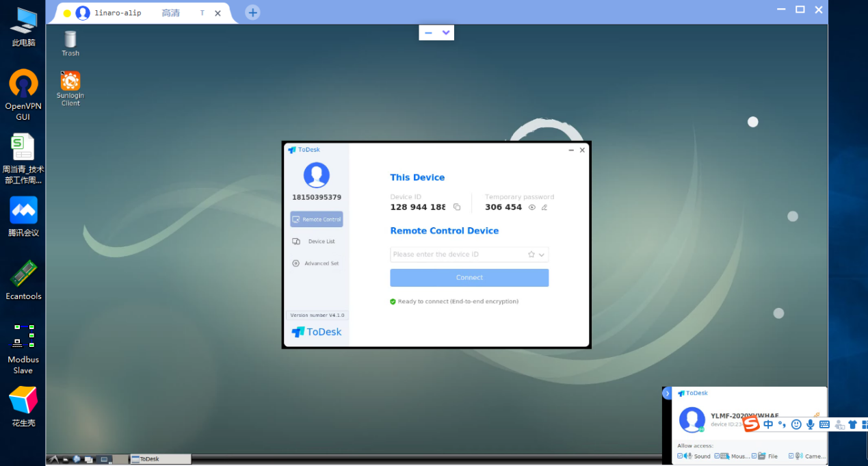Click the stacked windows icon in the remote taskbar
The height and width of the screenshot is (466, 868).
click(88, 459)
